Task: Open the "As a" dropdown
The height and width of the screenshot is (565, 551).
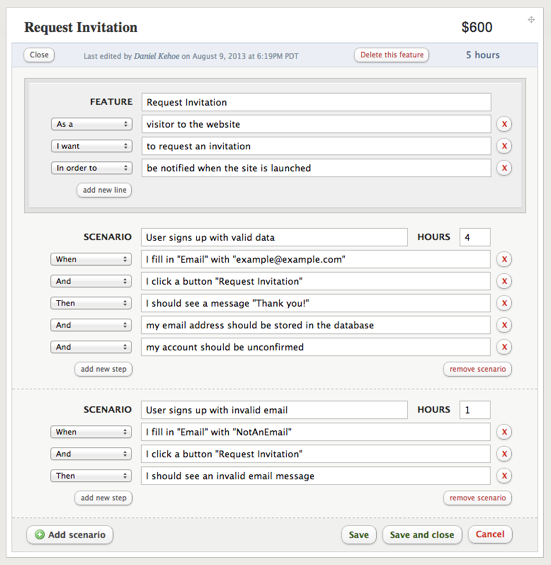Action: [92, 124]
